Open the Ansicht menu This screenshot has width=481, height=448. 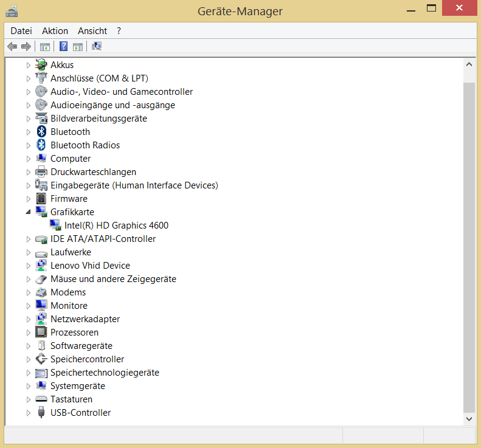point(92,31)
